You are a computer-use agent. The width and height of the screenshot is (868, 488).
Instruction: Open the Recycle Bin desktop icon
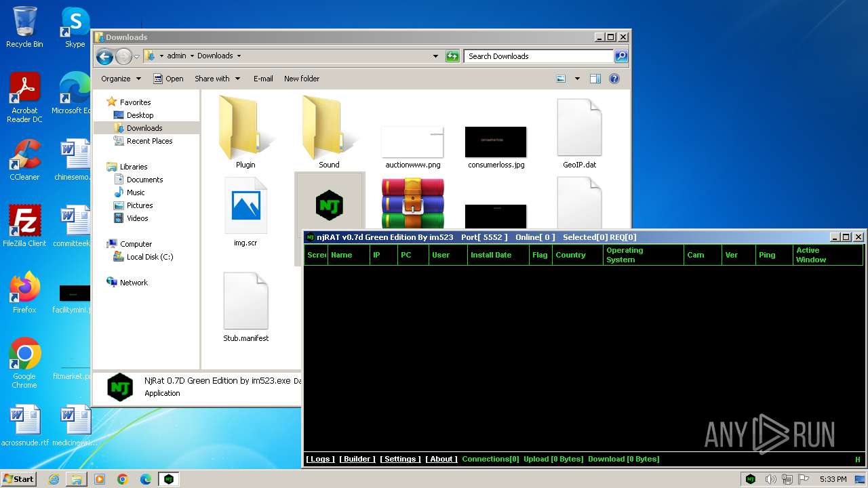[24, 27]
